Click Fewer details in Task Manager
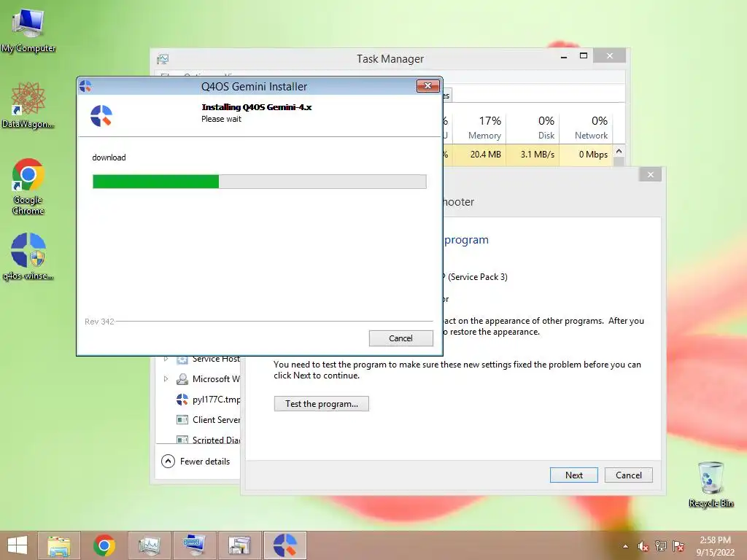This screenshot has width=747, height=560. pyautogui.click(x=196, y=462)
